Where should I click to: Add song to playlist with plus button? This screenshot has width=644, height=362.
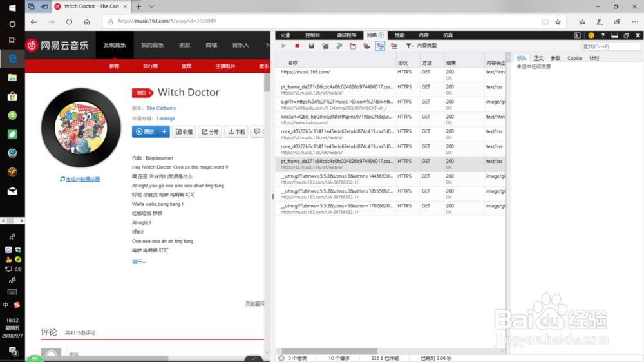(164, 131)
